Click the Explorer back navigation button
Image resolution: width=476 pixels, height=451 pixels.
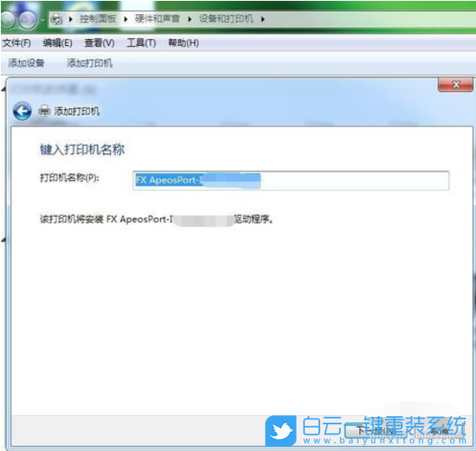tap(8, 19)
